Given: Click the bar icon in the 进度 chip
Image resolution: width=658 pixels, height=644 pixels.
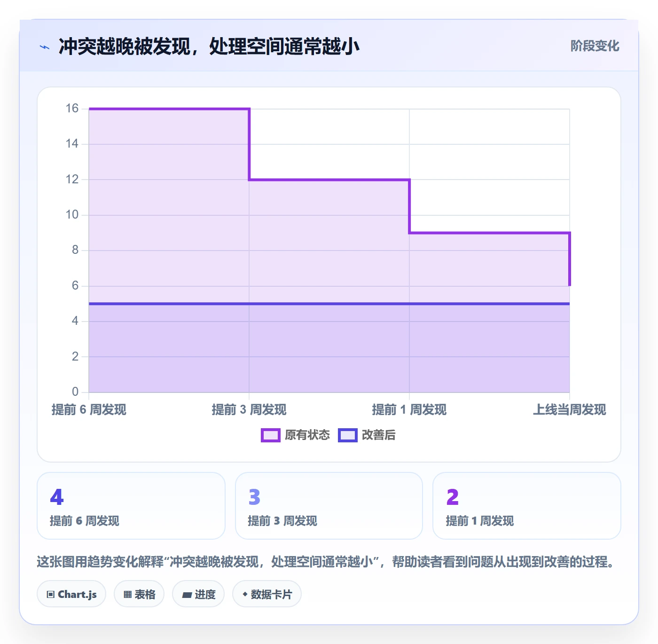Looking at the screenshot, I should (x=187, y=595).
